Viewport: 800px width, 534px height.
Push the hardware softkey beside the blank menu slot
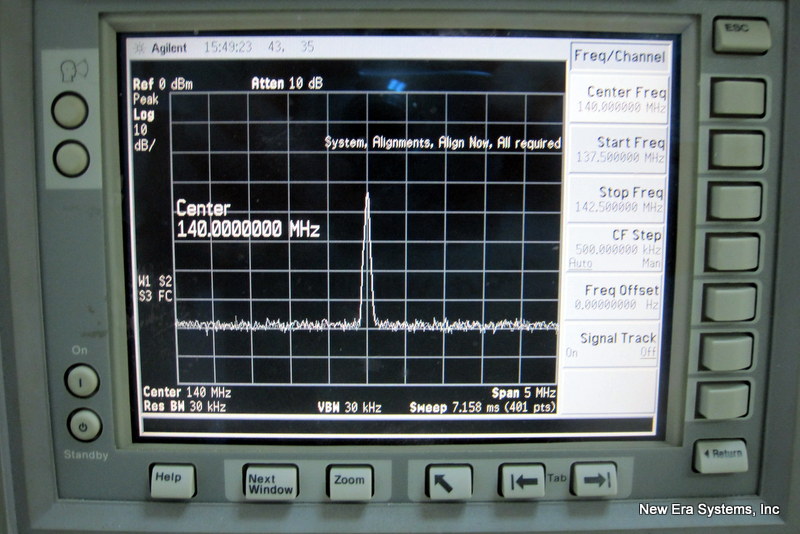pos(723,400)
